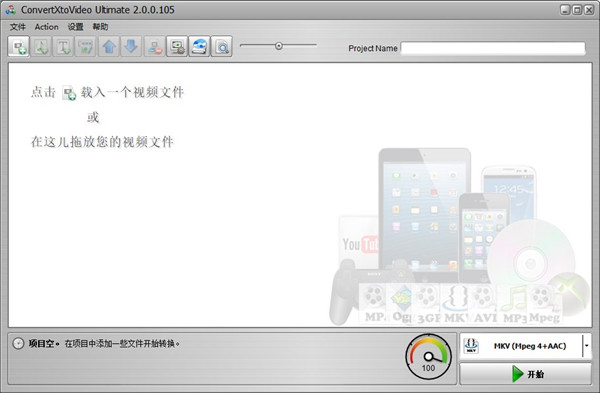Click the text 在这儿拖放您的视频文件

[102, 142]
